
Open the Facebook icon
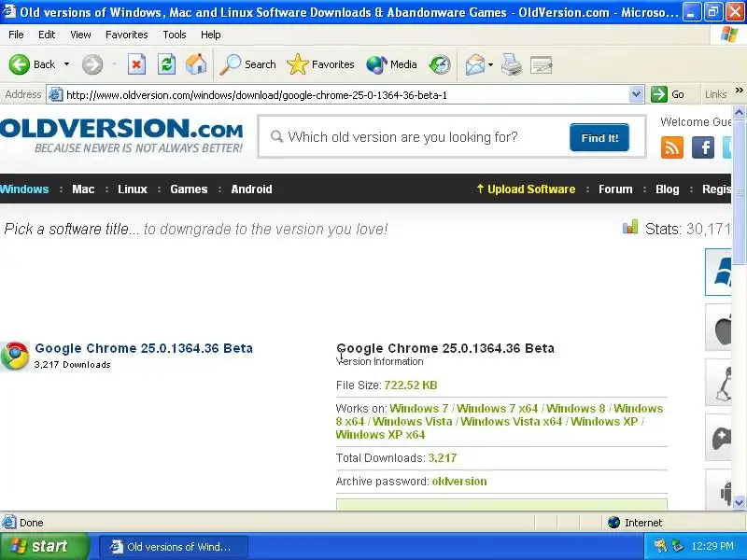(703, 147)
